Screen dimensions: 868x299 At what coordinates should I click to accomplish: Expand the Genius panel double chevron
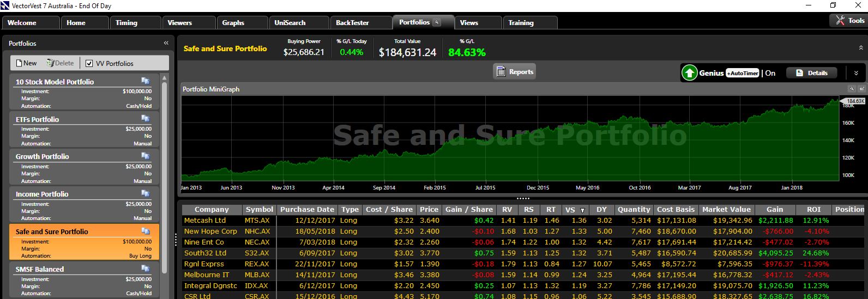[856, 73]
